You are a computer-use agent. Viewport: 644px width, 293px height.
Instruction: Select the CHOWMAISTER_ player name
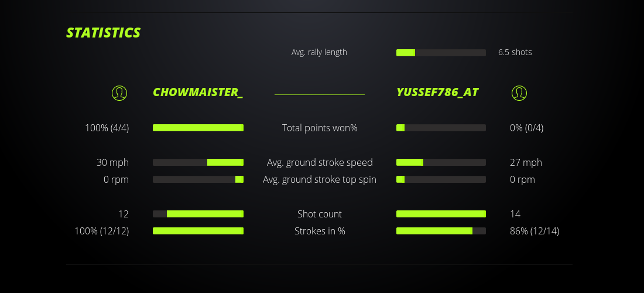198,93
